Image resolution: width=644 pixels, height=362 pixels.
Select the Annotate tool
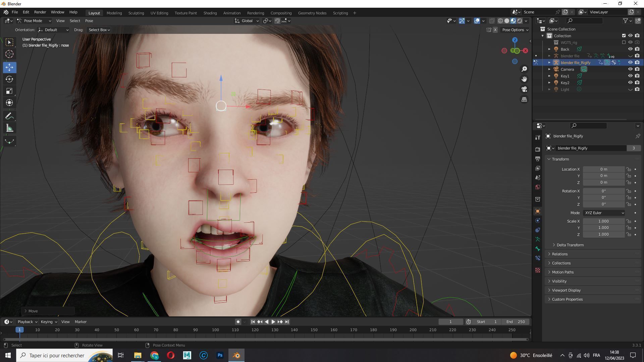9,116
